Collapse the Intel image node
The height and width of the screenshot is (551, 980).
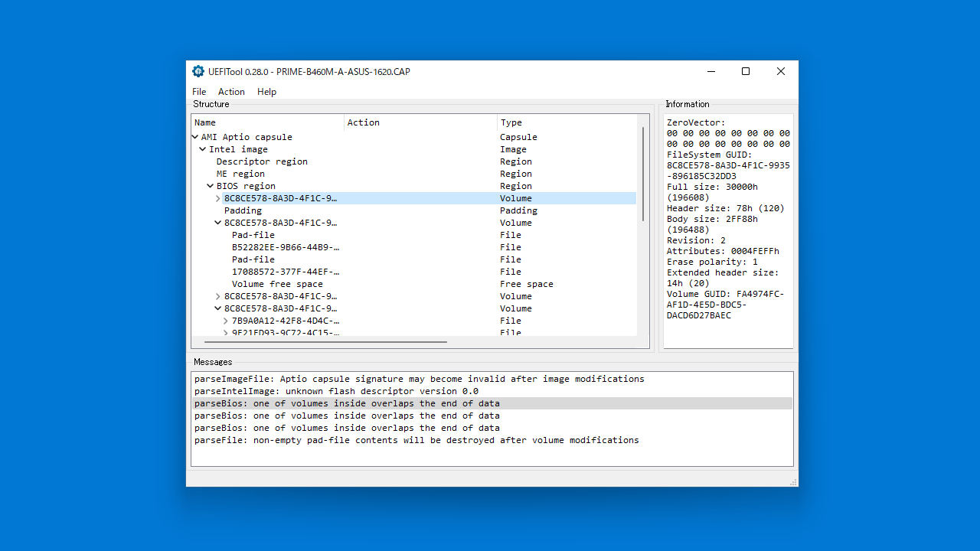click(x=203, y=149)
